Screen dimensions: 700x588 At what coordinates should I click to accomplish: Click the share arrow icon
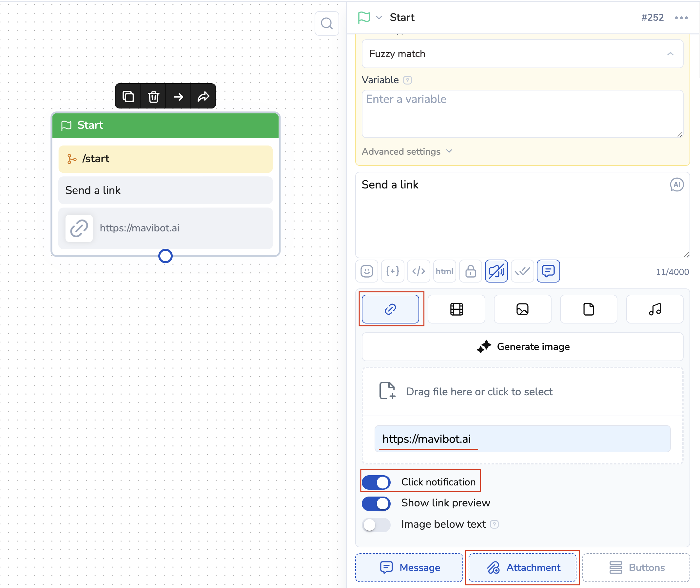tap(203, 97)
